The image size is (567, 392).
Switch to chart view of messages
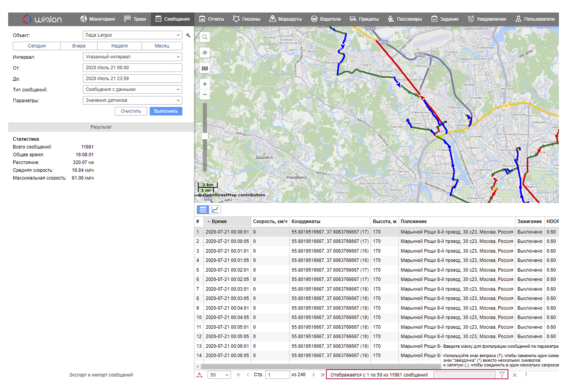[215, 210]
